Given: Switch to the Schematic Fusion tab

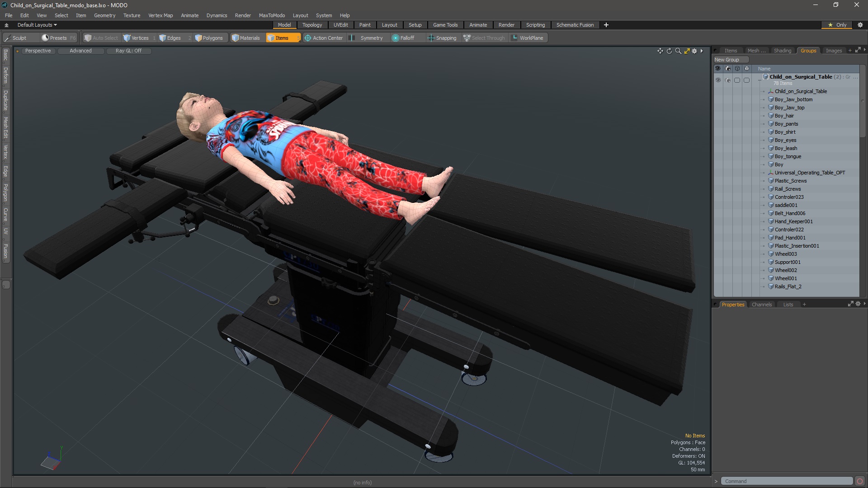Looking at the screenshot, I should click(575, 25).
